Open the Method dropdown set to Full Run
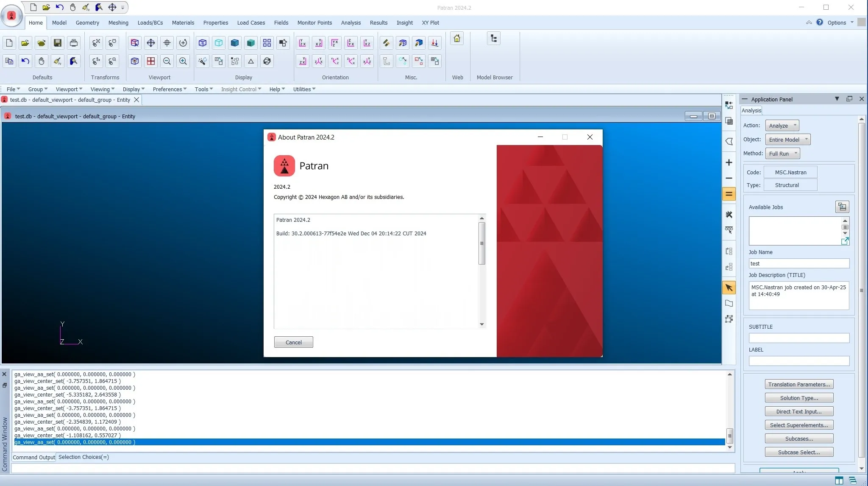Screen dimensions: 868x486 (x=783, y=154)
